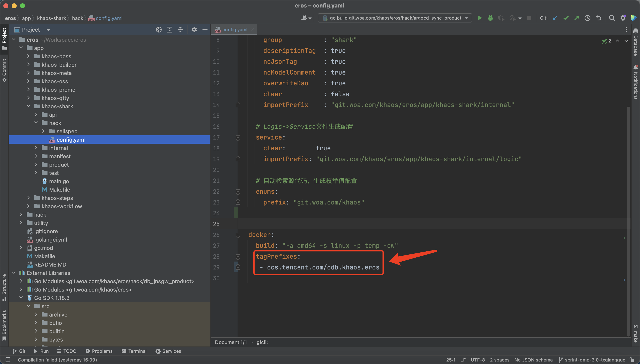Click select opened file target icon
Image resolution: width=640 pixels, height=364 pixels.
pos(159,30)
